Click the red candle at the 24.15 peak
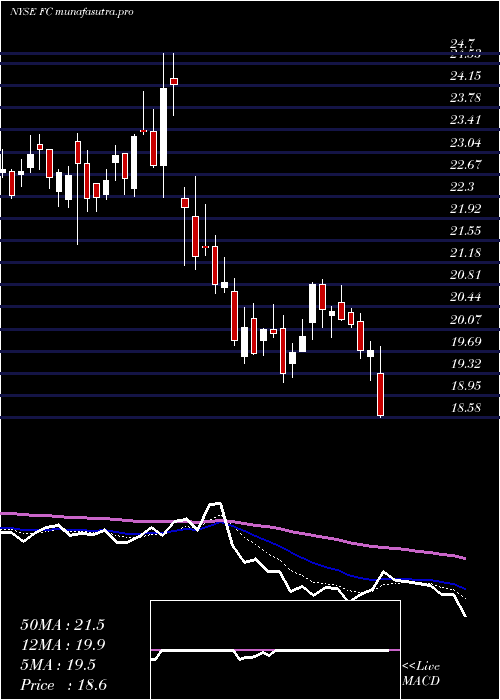The image size is (500, 700). [x=174, y=81]
